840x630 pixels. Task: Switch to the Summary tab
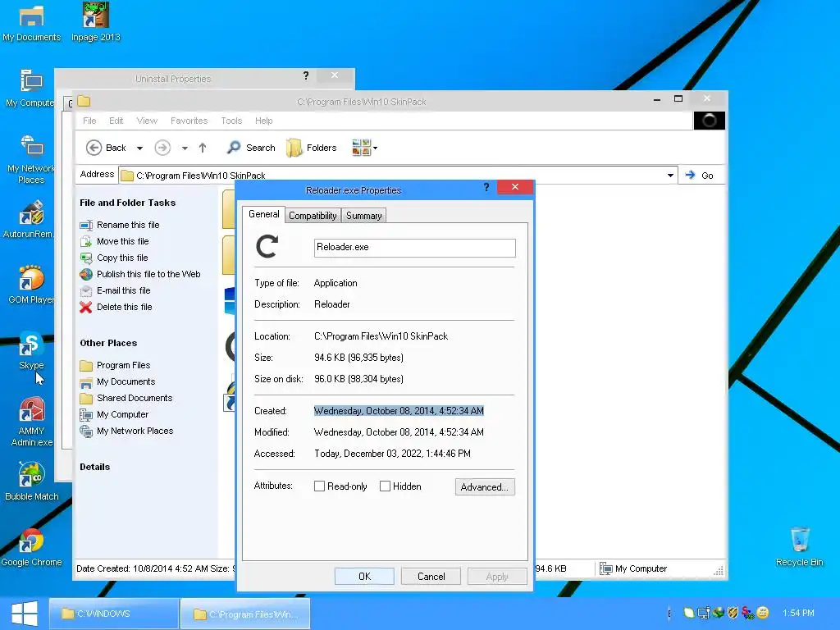363,216
